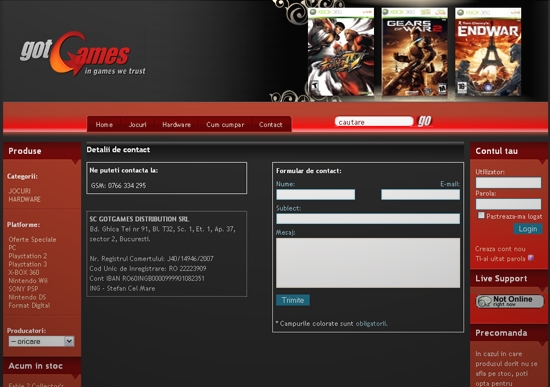Open the Producatori oricare dropdown
The width and height of the screenshot is (550, 387).
(x=41, y=341)
